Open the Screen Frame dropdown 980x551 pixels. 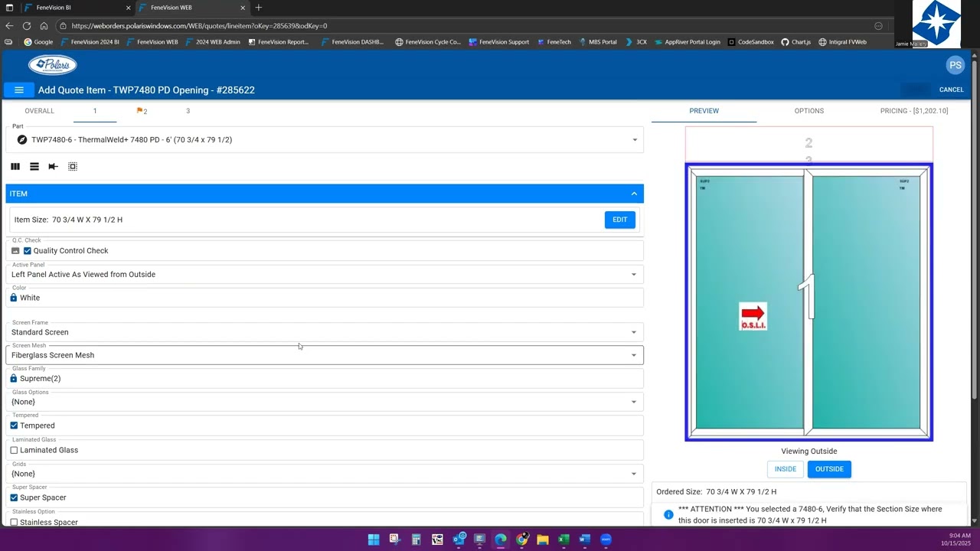pos(325,332)
